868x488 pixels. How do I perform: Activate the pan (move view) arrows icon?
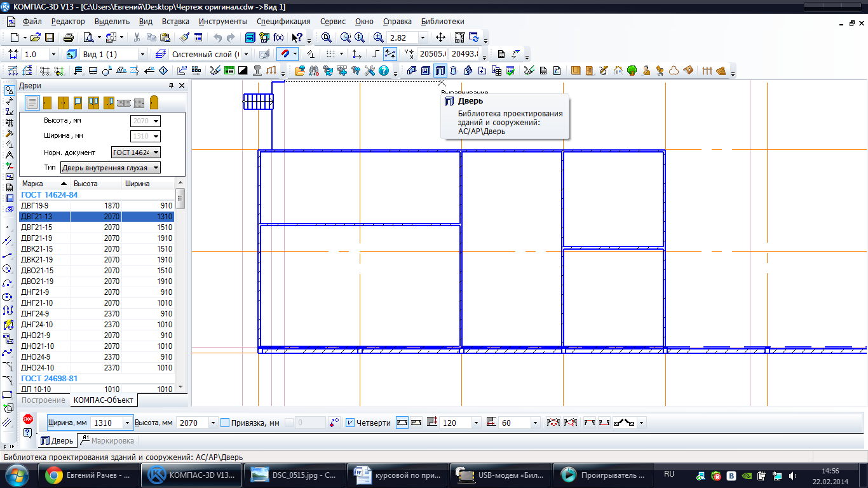tap(441, 37)
